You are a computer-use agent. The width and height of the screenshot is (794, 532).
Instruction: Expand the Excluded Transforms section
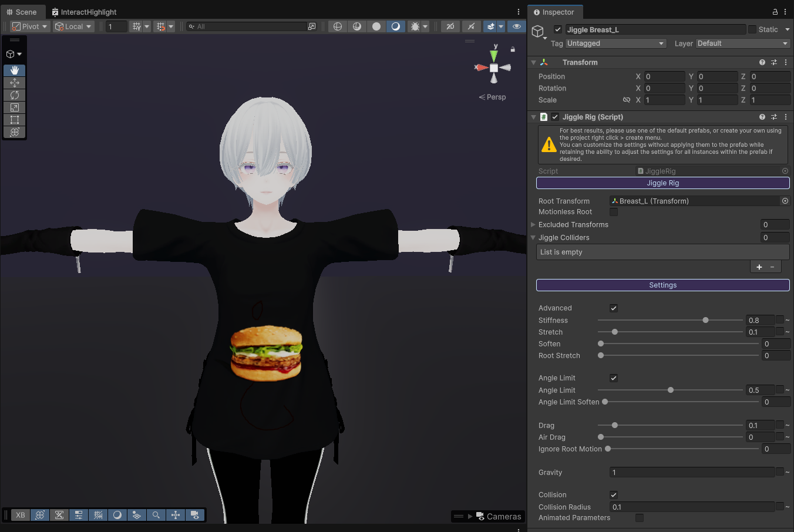tap(533, 224)
